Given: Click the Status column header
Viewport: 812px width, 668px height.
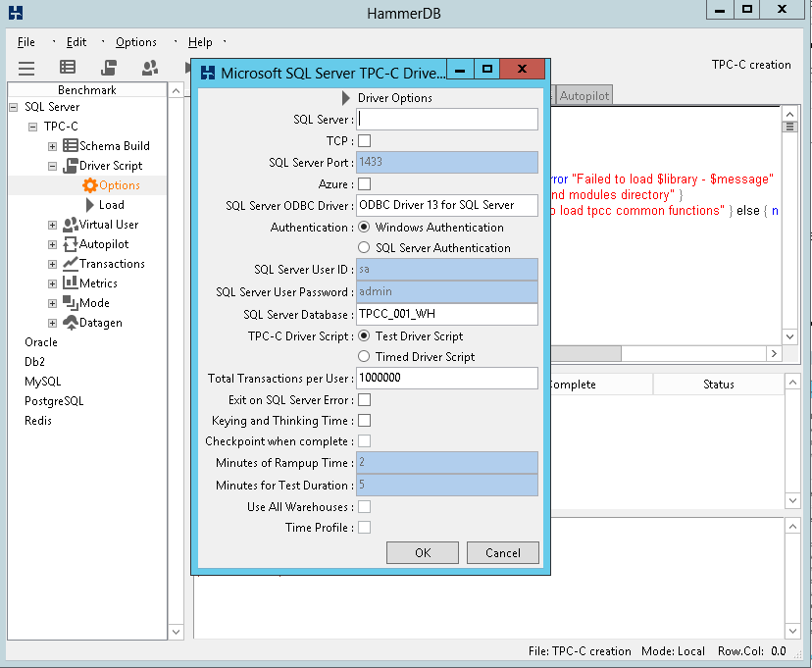Looking at the screenshot, I should click(718, 385).
